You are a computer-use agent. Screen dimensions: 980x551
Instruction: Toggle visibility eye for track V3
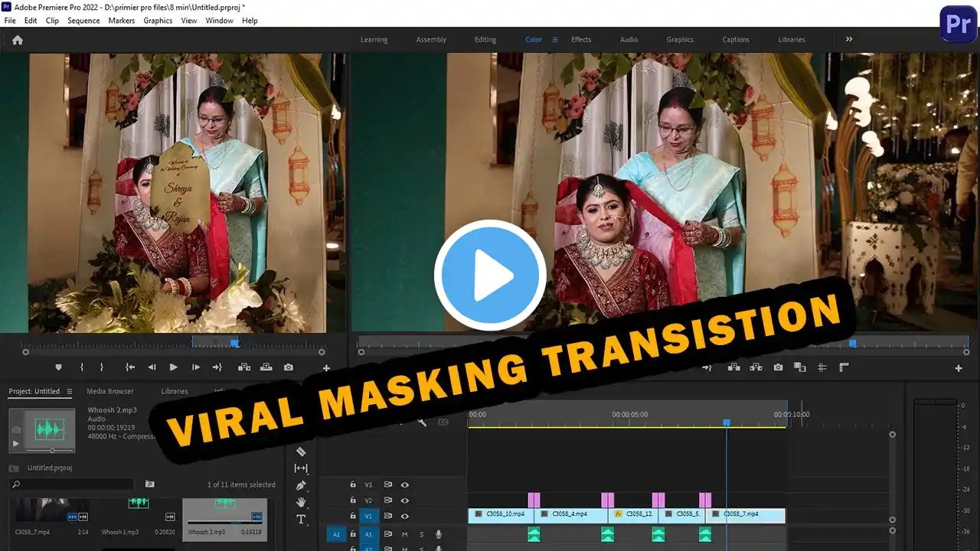(404, 484)
